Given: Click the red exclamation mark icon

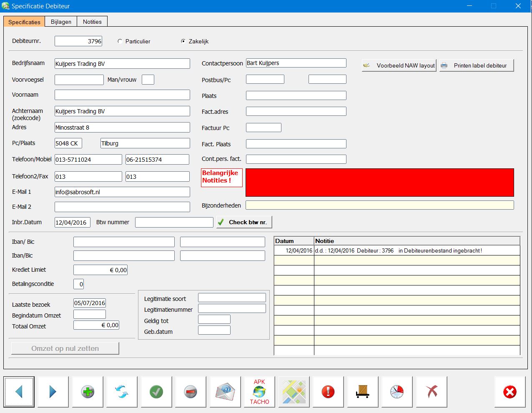Looking at the screenshot, I should tap(328, 392).
